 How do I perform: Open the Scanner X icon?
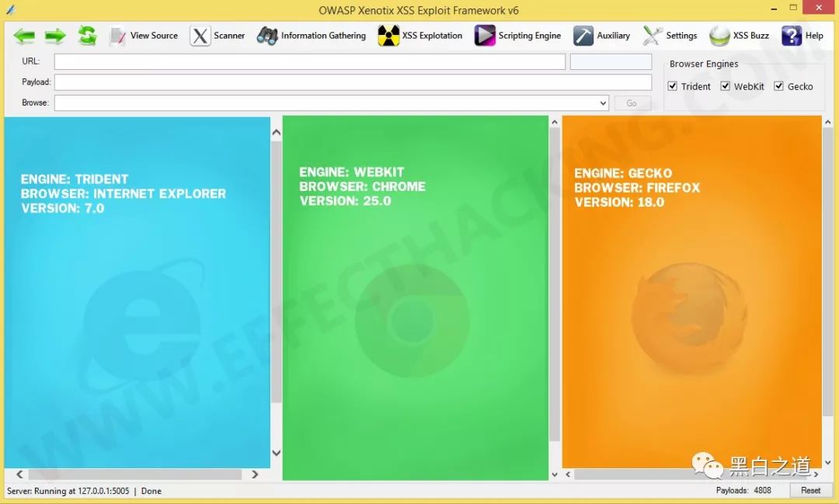pos(200,36)
